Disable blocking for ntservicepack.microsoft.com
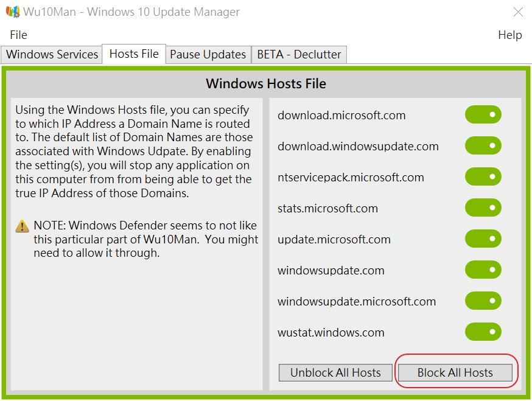 pos(483,176)
